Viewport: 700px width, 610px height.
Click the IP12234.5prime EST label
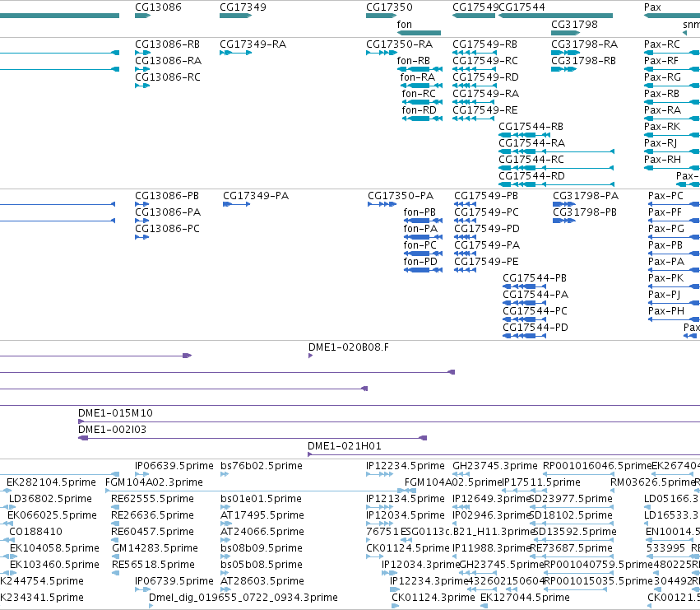click(406, 466)
